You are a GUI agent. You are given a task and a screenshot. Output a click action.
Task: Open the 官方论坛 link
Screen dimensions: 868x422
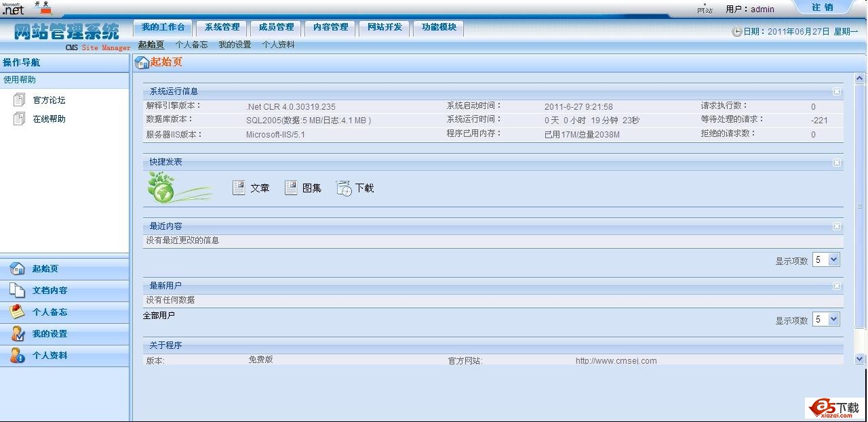click(x=49, y=100)
